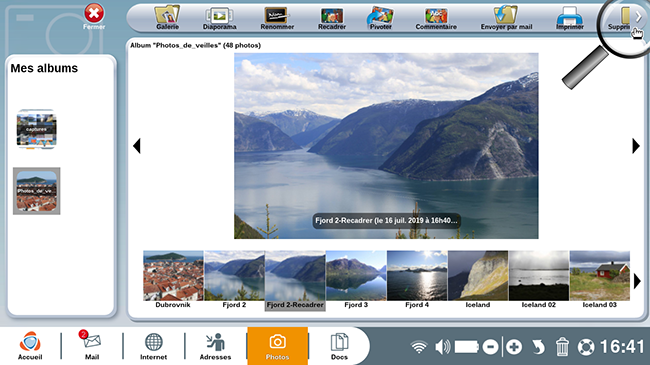Go to Accueil home

tap(30, 346)
